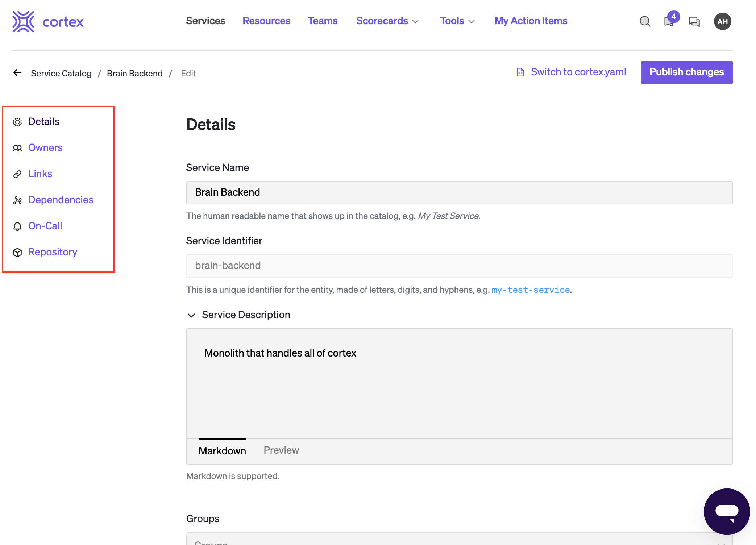
Task: Select Owners in the sidebar
Action: pyautogui.click(x=45, y=148)
